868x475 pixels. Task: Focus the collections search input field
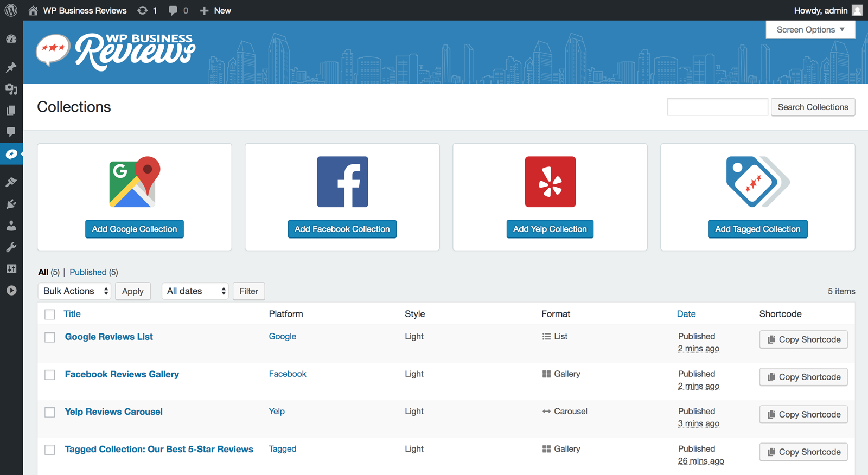pyautogui.click(x=718, y=107)
